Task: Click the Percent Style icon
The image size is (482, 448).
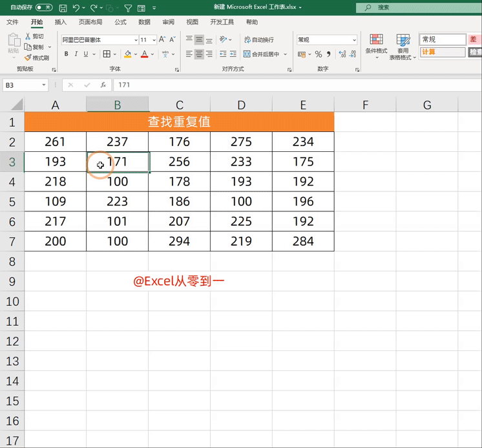Action: click(x=319, y=54)
